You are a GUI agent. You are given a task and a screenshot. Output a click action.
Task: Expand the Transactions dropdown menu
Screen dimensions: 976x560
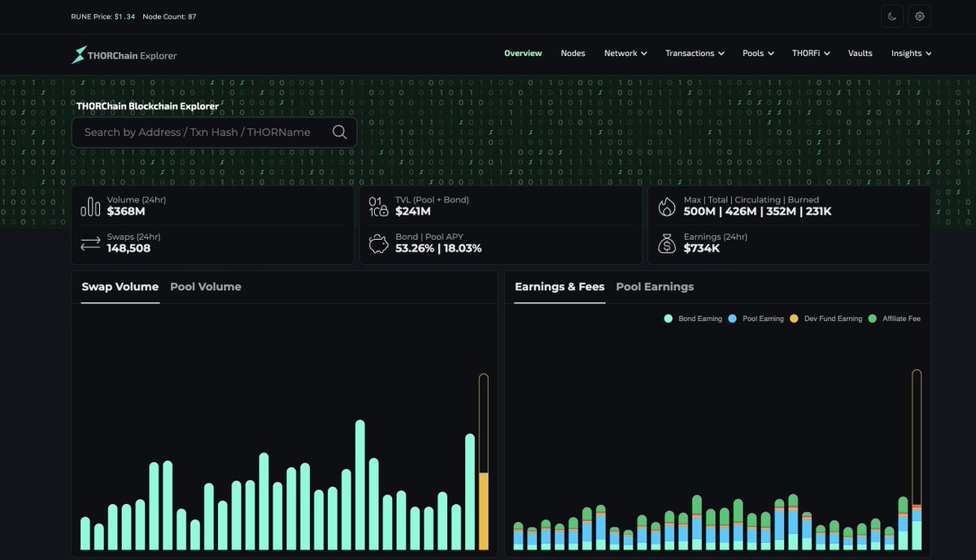click(695, 54)
